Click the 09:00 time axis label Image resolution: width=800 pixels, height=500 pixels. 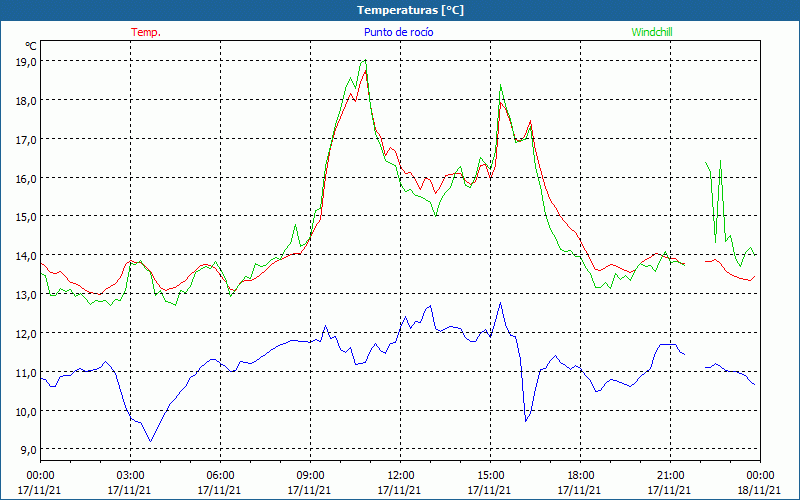(310, 476)
